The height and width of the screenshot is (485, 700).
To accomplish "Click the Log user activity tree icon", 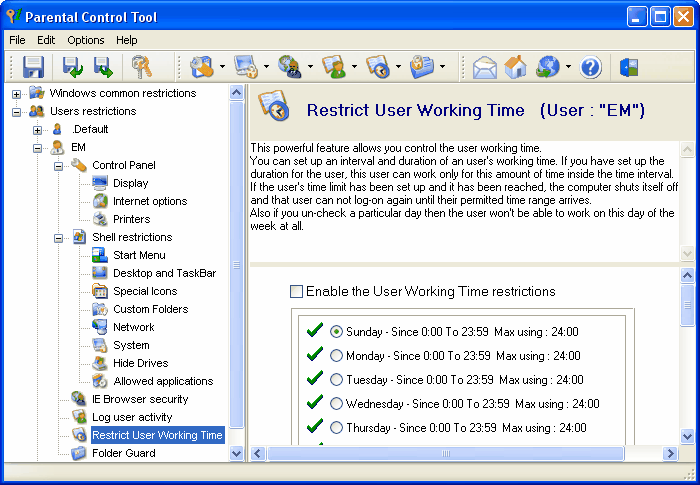I will tap(79, 417).
